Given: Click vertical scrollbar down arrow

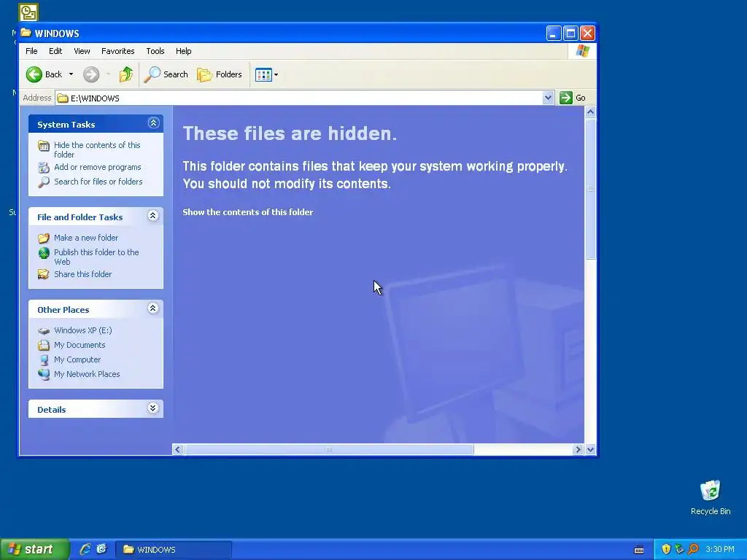Looking at the screenshot, I should (590, 449).
